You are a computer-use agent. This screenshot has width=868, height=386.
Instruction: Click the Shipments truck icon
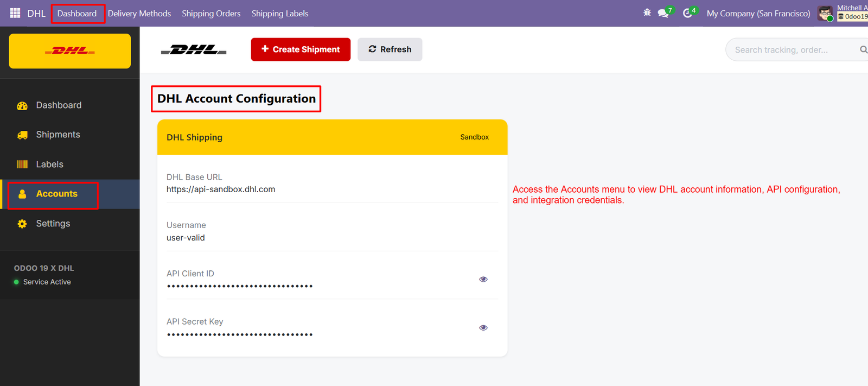click(22, 135)
